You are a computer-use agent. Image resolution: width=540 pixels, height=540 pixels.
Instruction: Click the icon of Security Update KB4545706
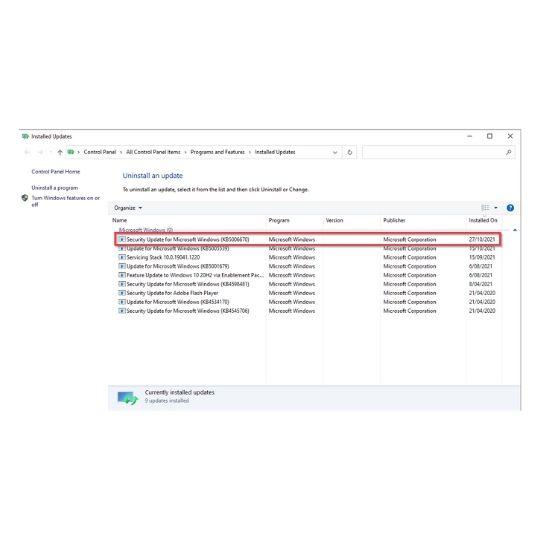click(x=122, y=311)
